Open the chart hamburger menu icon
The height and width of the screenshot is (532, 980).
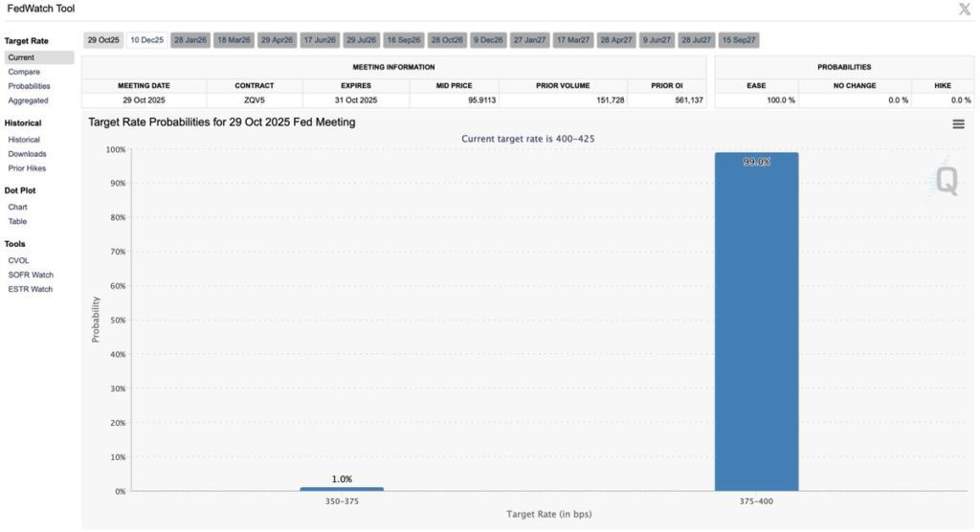click(x=958, y=123)
